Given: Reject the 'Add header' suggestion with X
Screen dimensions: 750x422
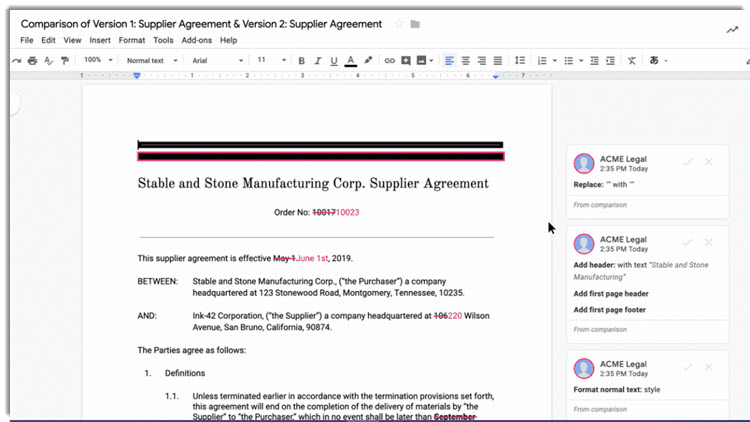Looking at the screenshot, I should pos(708,243).
